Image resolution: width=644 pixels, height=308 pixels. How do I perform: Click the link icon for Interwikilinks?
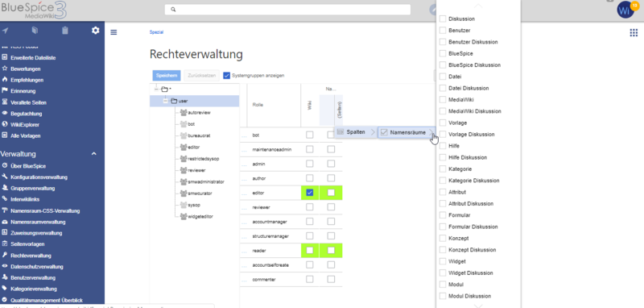pos(5,199)
